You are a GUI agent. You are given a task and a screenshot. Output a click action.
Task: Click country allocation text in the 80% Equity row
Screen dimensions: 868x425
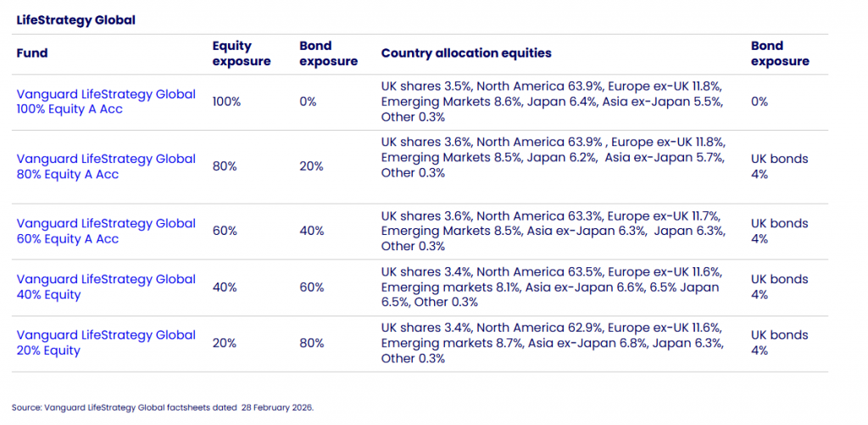click(x=551, y=158)
